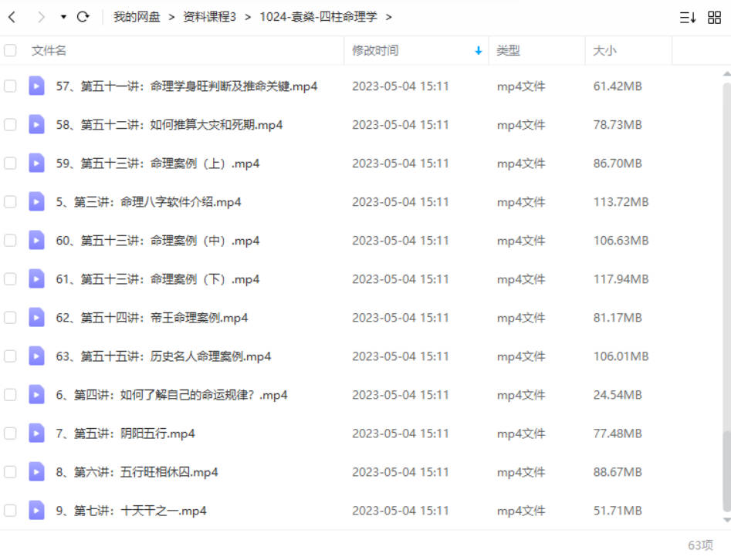Refresh the folder listing
This screenshot has height=560, width=731.
(83, 17)
